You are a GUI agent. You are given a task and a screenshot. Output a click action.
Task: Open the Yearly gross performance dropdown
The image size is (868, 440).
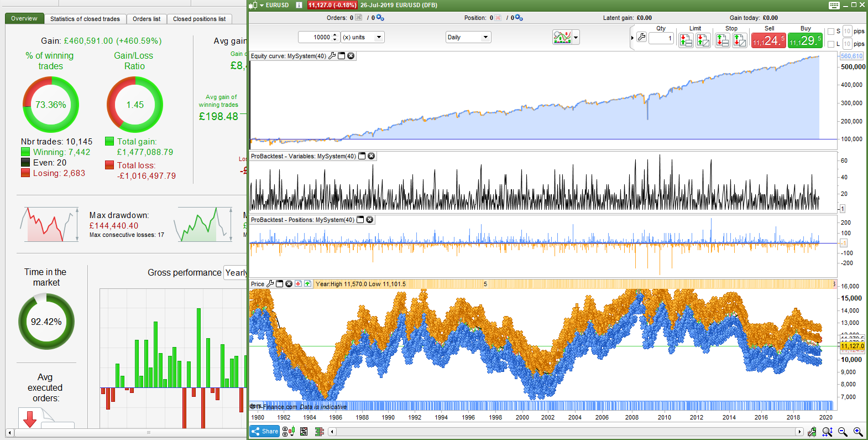[236, 272]
